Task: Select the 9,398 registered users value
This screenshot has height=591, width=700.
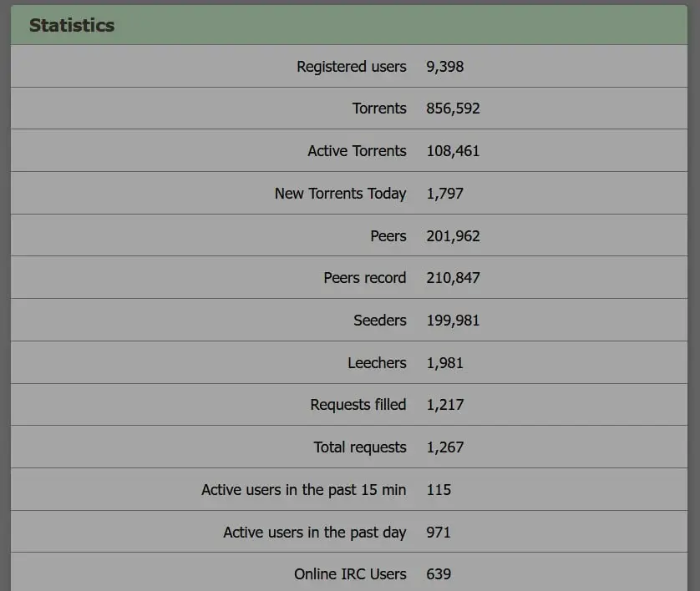Action: [x=444, y=67]
